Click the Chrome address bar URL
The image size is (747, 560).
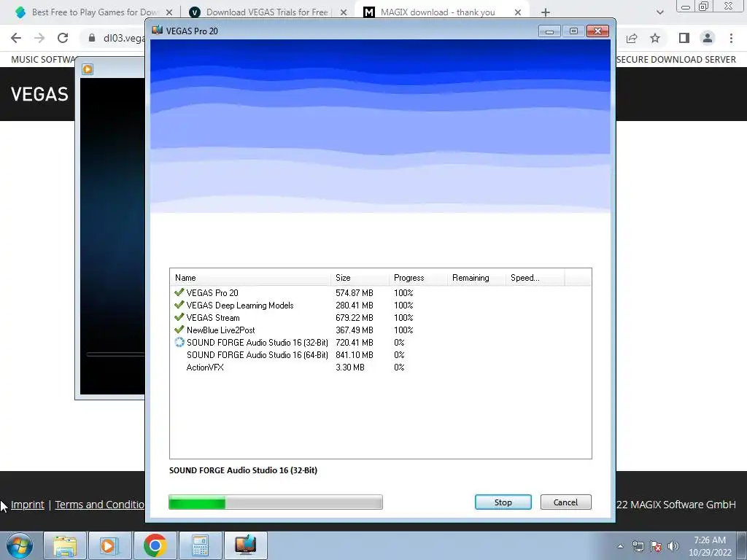(x=124, y=38)
